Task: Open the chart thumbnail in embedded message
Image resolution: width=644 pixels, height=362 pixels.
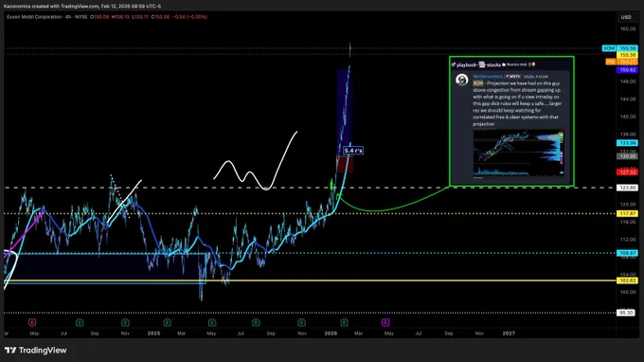Action: coord(519,154)
